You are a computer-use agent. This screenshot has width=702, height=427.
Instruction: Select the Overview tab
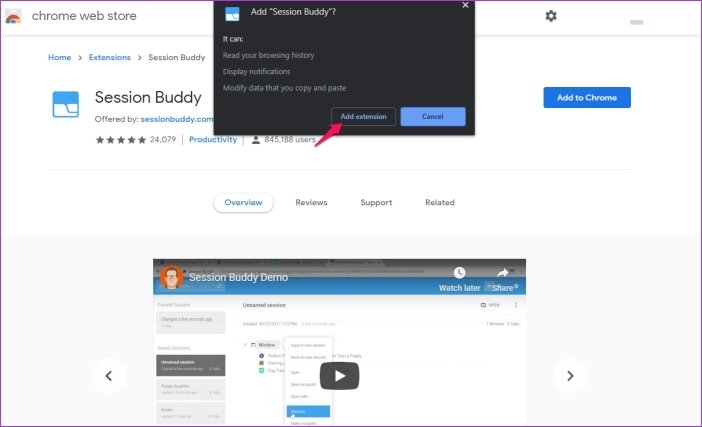pyautogui.click(x=243, y=202)
